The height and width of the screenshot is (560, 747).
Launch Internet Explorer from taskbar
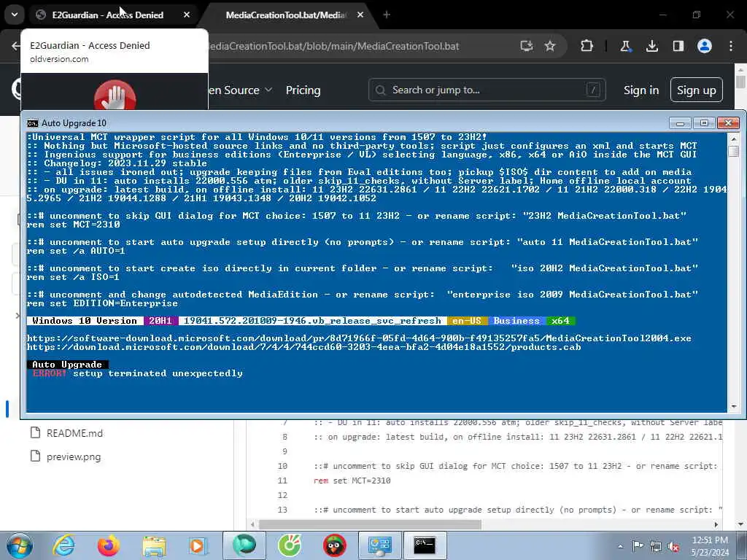tap(63, 545)
